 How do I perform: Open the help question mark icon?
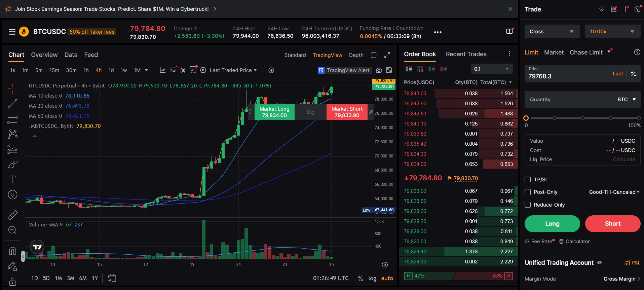click(x=637, y=52)
